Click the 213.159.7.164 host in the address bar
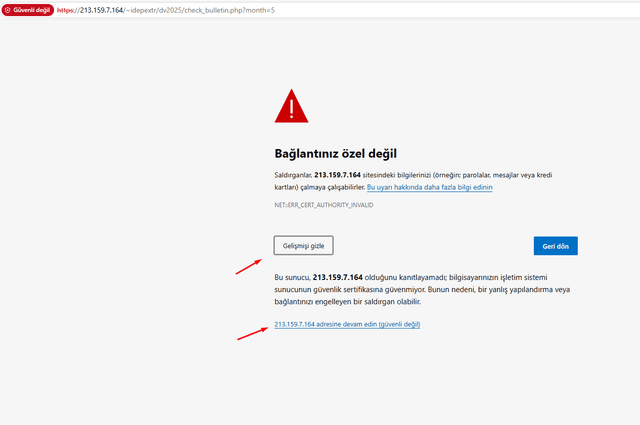640x425 pixels. 101,10
